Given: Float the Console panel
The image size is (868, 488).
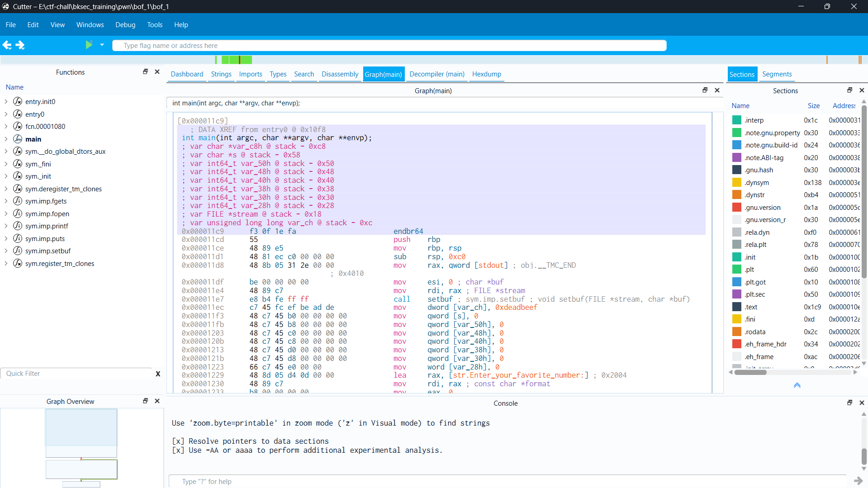Looking at the screenshot, I should click(849, 403).
